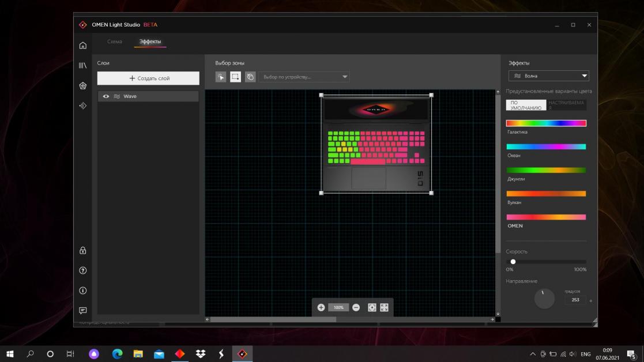This screenshot has height=362, width=644.
Task: Click the fullscreen expand canvas icon
Action: tap(385, 307)
